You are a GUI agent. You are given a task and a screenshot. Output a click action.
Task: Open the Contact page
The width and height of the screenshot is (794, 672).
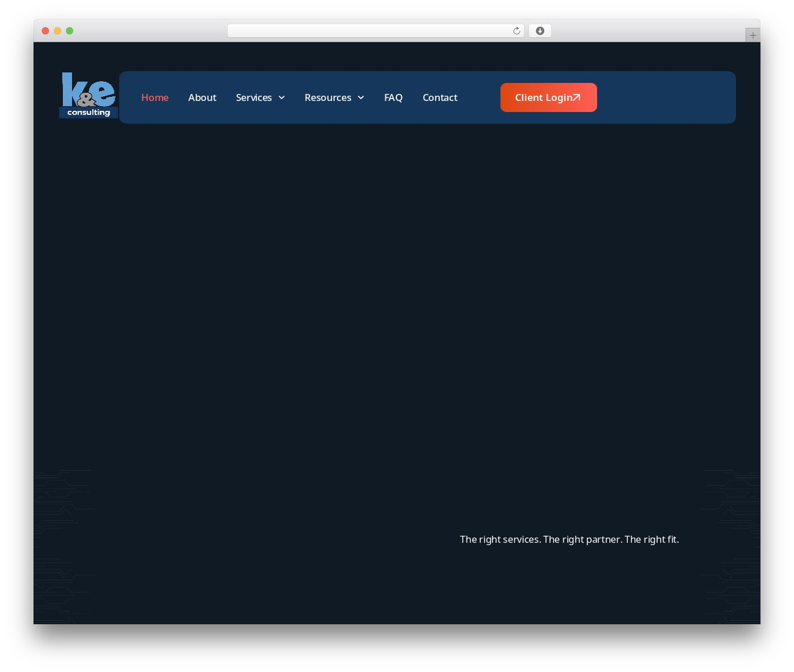coord(440,97)
